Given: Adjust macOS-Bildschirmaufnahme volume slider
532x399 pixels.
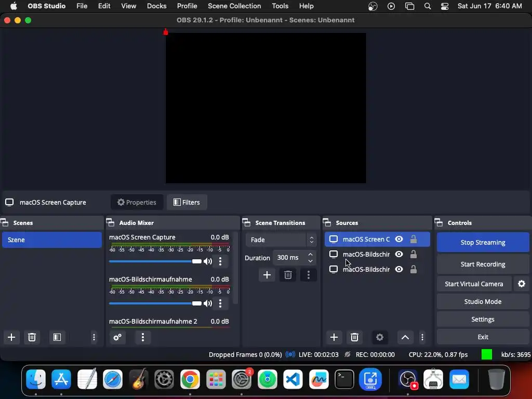Looking at the screenshot, I should [155, 303].
